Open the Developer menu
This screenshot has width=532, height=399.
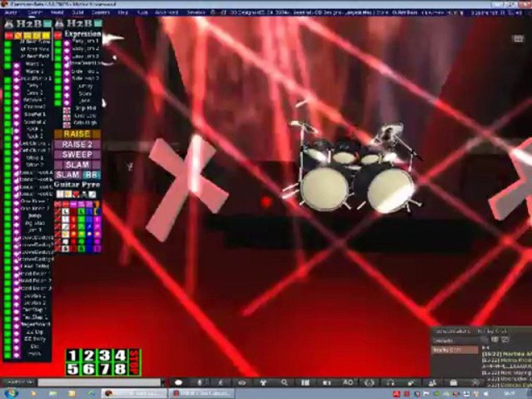point(196,13)
